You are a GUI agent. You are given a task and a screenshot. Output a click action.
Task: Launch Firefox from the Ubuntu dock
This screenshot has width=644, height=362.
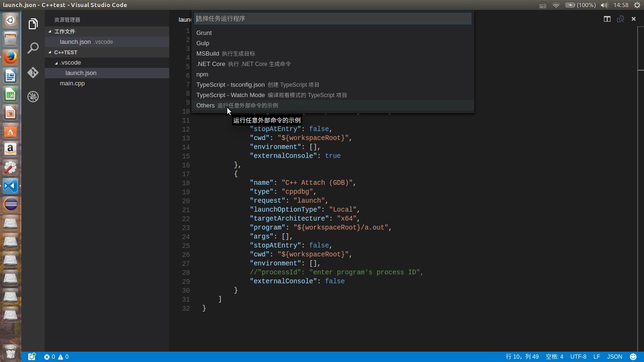pyautogui.click(x=10, y=58)
